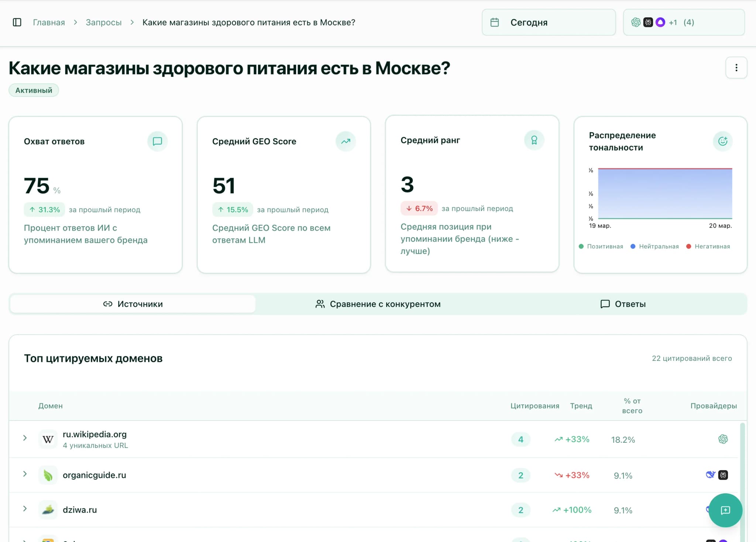Select the Yandex Alisa provider icon
Image resolution: width=756 pixels, height=542 pixels.
click(x=660, y=22)
